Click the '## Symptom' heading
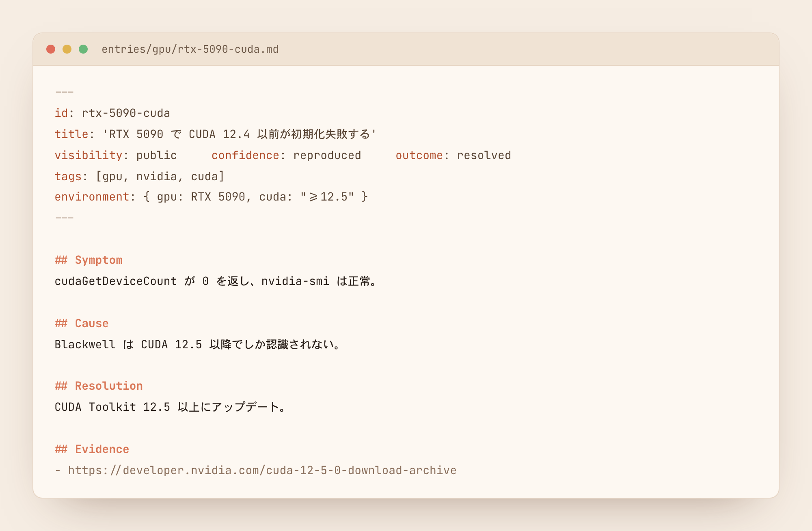Viewport: 812px width, 531px height. pyautogui.click(x=89, y=260)
